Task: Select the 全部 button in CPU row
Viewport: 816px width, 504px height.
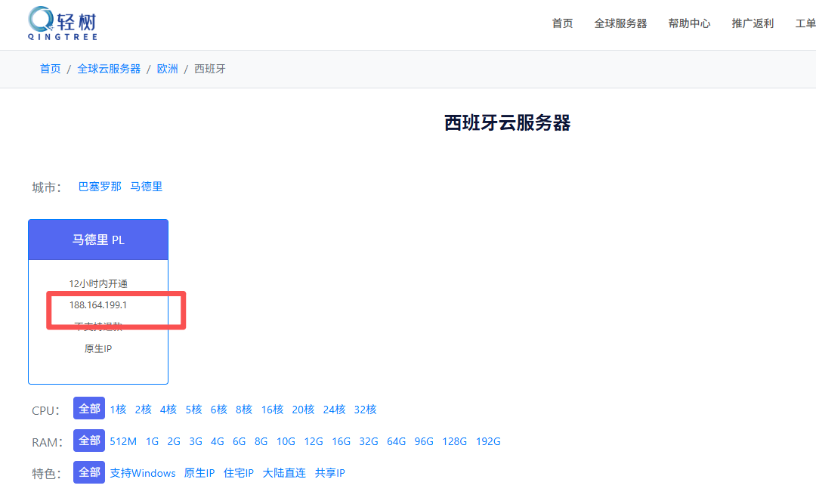Action: click(89, 409)
